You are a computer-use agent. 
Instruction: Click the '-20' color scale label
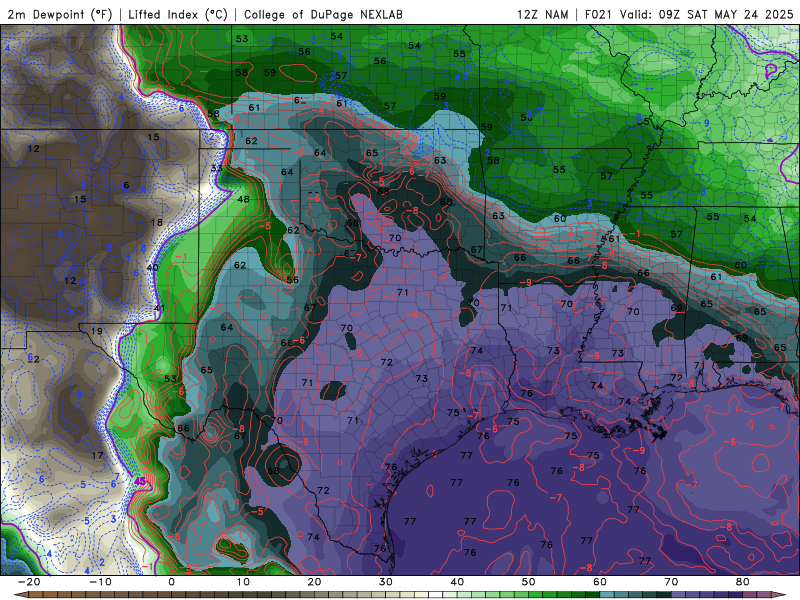coord(29,582)
